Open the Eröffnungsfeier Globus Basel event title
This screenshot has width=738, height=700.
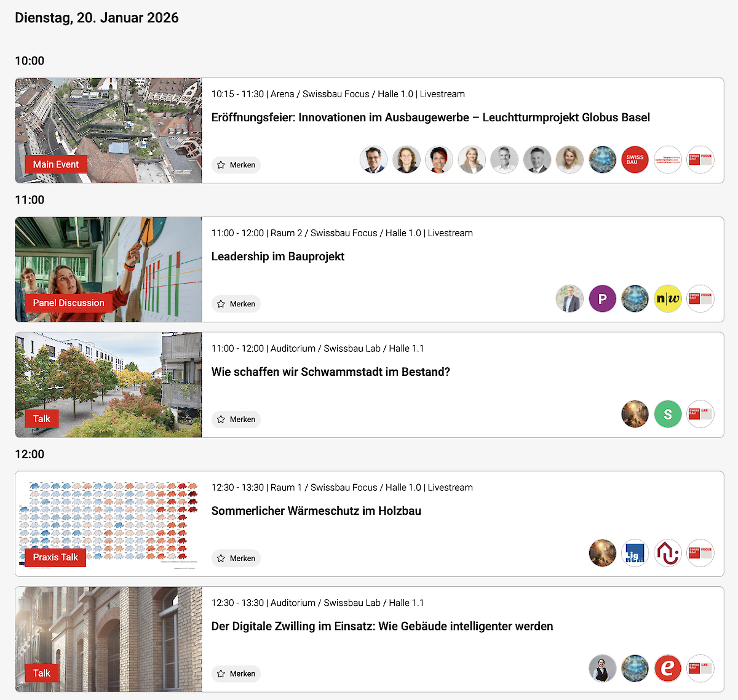pyautogui.click(x=430, y=117)
